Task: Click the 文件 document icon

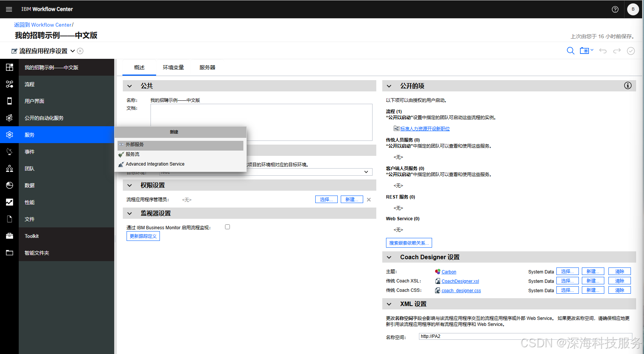Action: pos(9,219)
